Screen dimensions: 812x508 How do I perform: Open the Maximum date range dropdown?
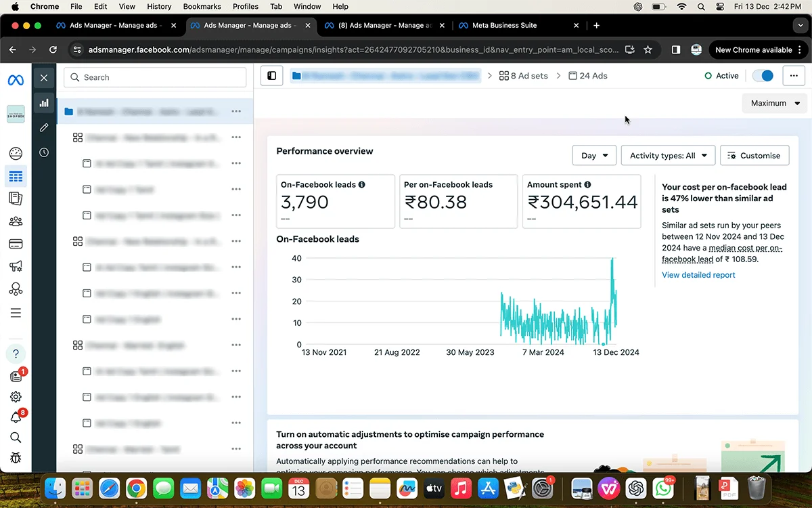pyautogui.click(x=775, y=104)
